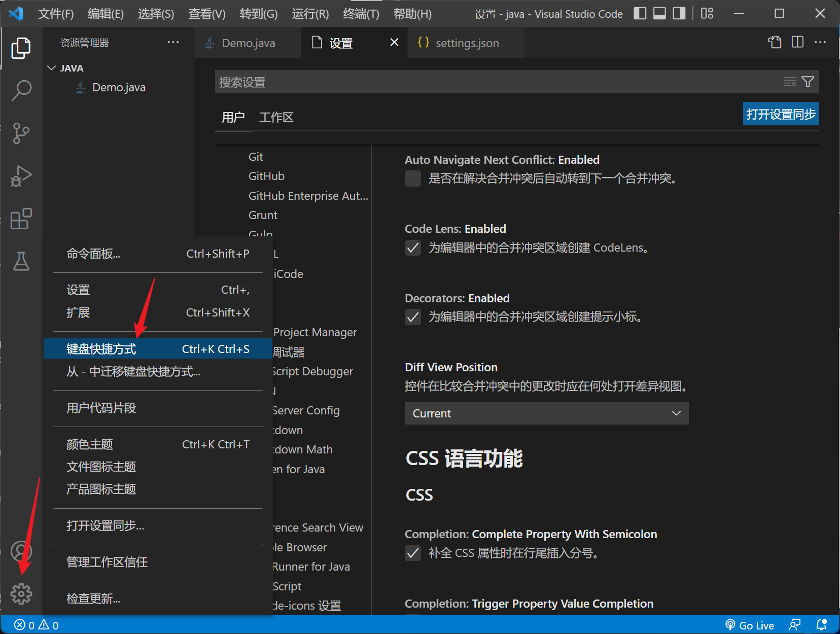
Task: Choose 命令面板... from the menu
Action: [158, 254]
